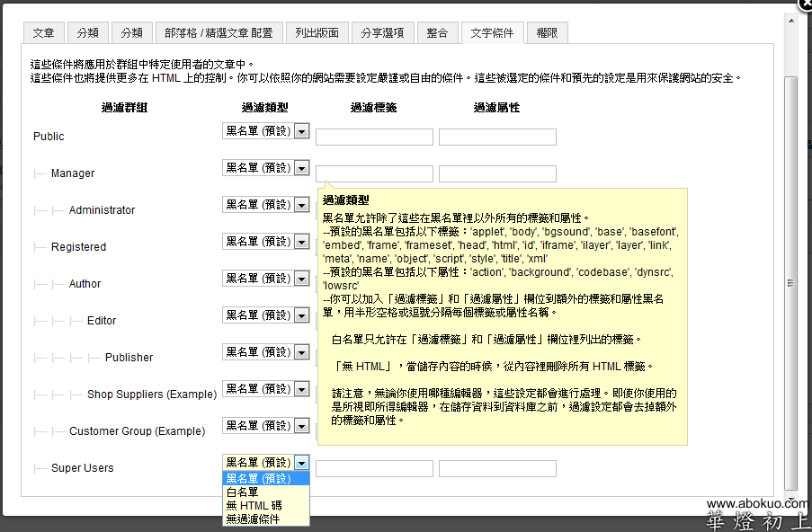
Task: Click the Public 過濾屬性 text field
Action: point(497,137)
